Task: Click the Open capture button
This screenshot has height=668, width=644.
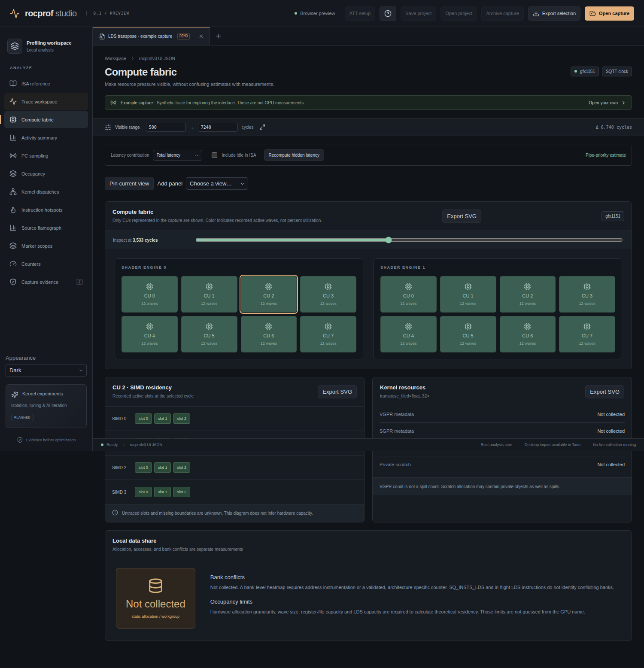Action: [609, 13]
